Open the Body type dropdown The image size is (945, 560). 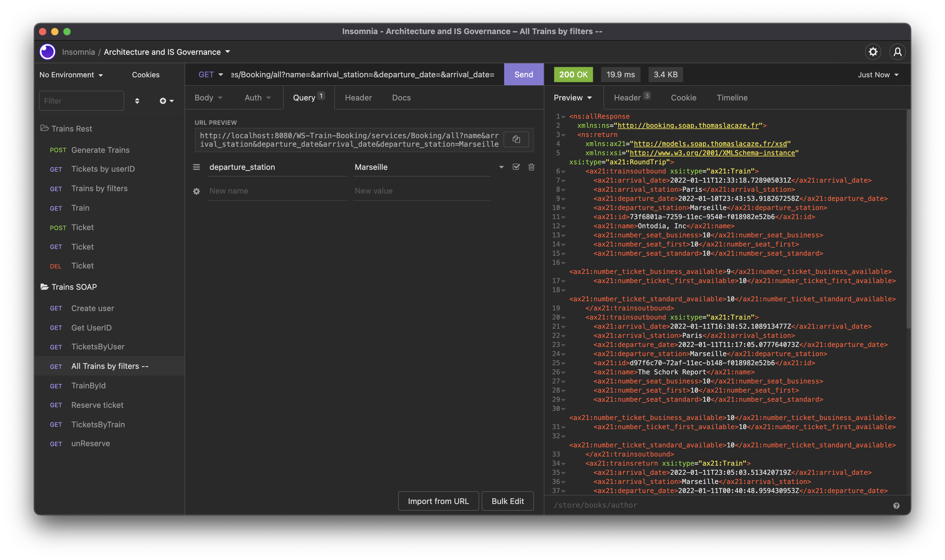(x=208, y=98)
